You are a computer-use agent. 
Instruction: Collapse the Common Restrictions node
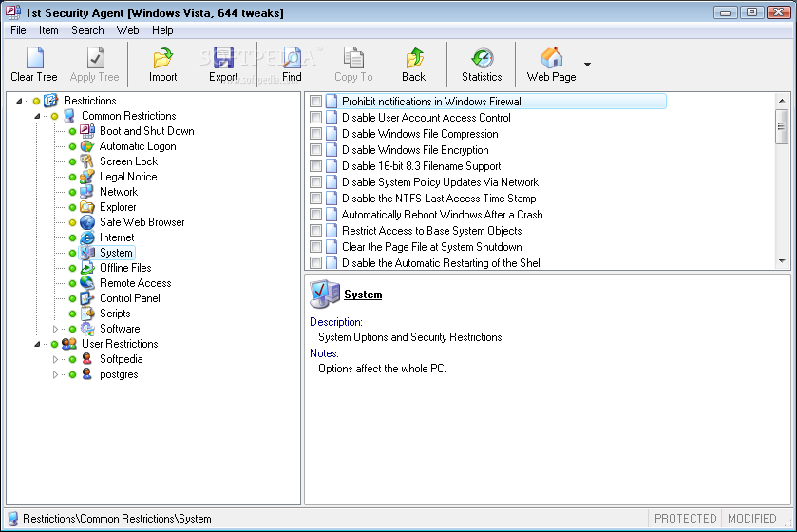[x=37, y=116]
